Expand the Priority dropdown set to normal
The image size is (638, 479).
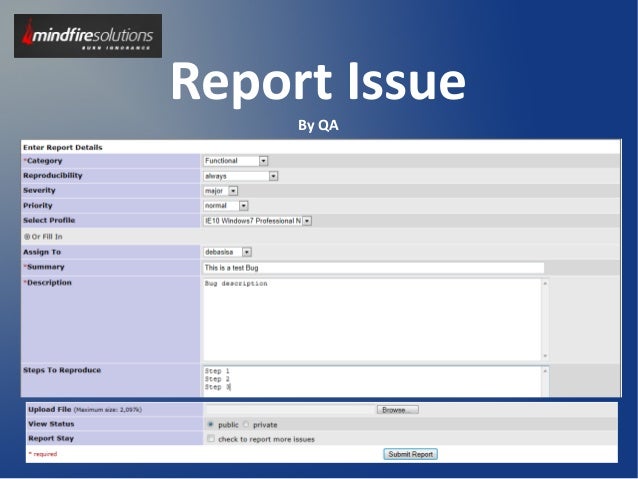(225, 206)
